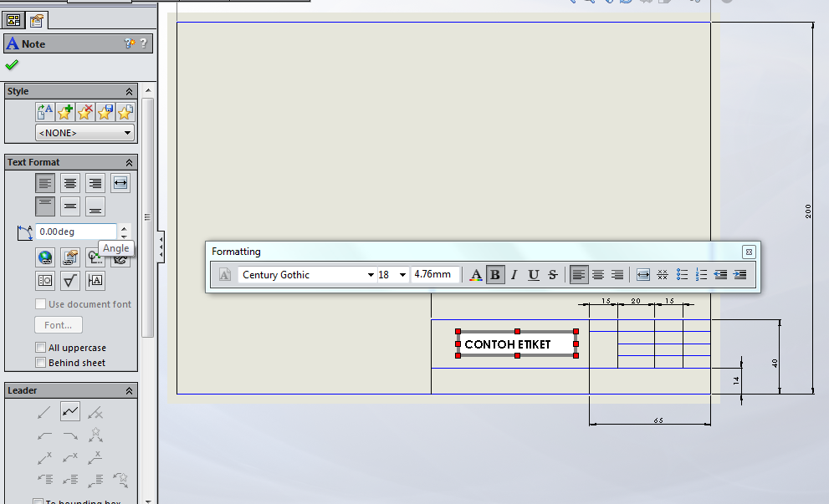829x504 pixels.
Task: Apply underline to CONTOH ETIKET text
Action: coord(534,274)
